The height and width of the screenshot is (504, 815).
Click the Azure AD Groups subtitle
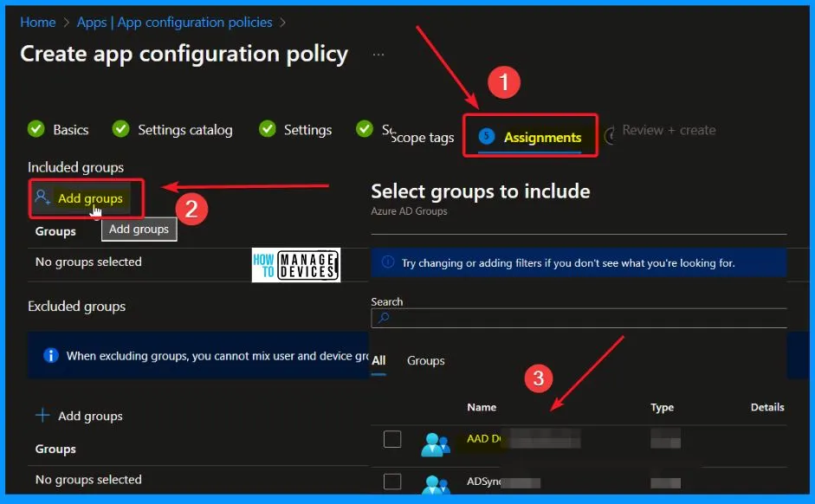tap(409, 211)
